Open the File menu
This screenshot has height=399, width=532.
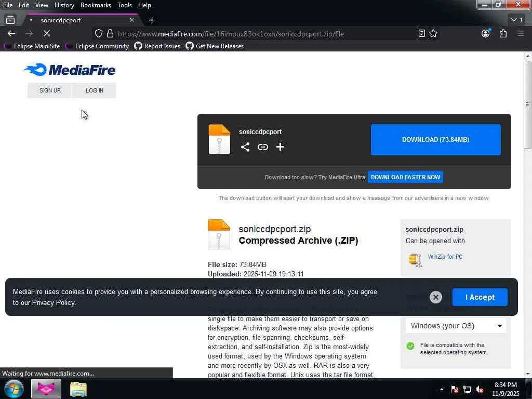click(8, 5)
